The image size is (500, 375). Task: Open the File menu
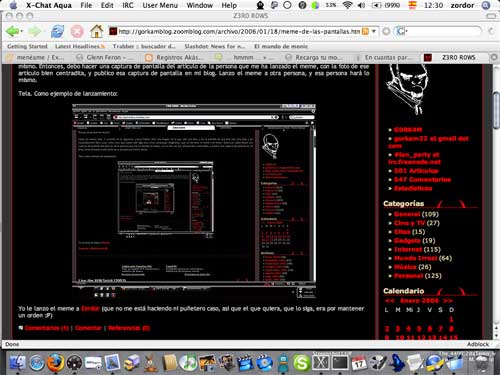[86, 5]
